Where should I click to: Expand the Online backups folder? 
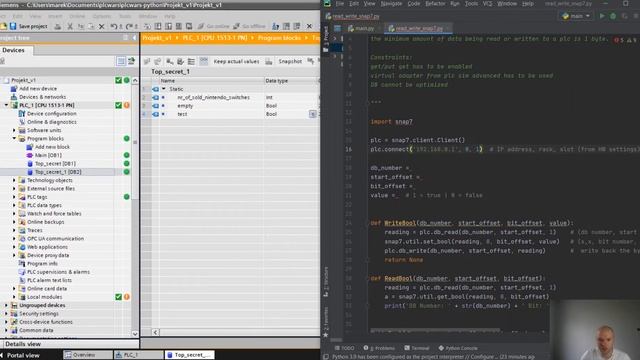tap(14, 222)
